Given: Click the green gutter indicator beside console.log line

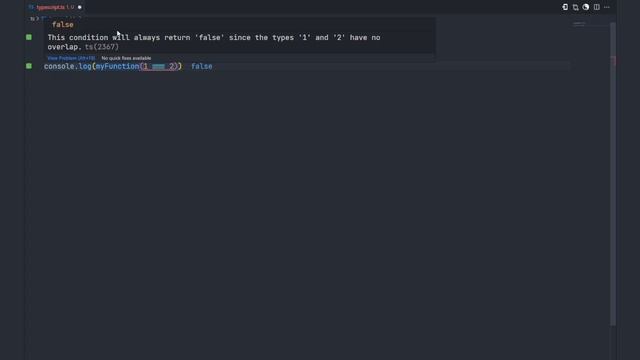Looking at the screenshot, I should coord(29,66).
